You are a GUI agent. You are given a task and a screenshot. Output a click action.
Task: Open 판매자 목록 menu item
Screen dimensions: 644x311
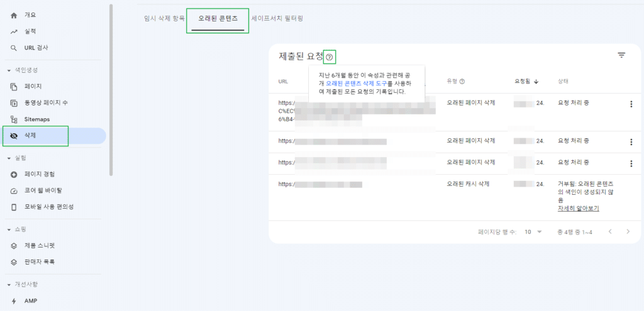coord(40,262)
